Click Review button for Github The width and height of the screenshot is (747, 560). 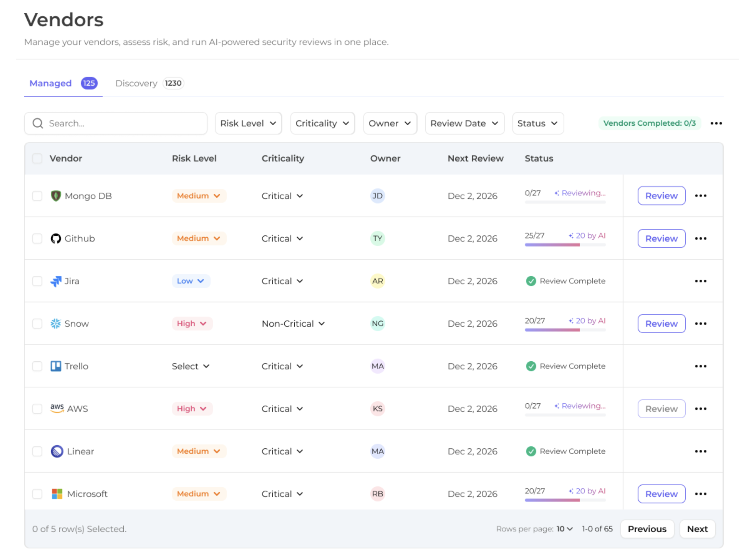point(661,238)
